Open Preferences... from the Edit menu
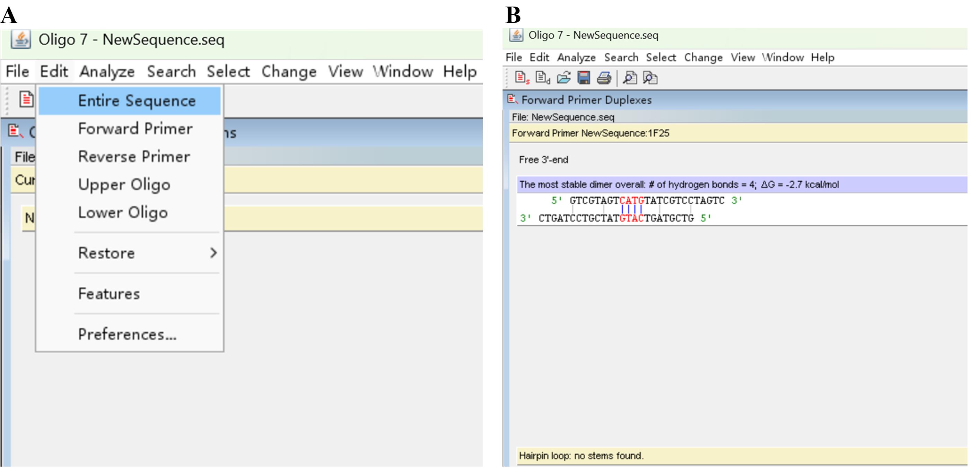Viewport: 980px width, 468px height. pos(127,334)
